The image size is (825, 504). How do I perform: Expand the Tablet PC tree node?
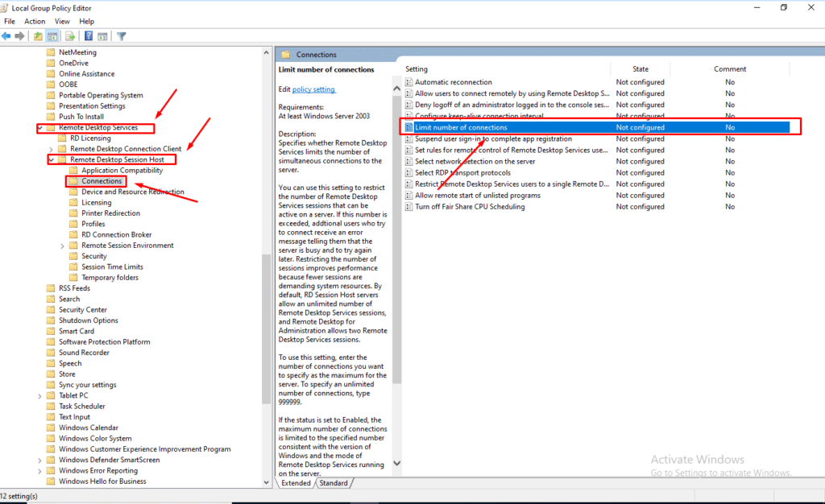click(39, 395)
